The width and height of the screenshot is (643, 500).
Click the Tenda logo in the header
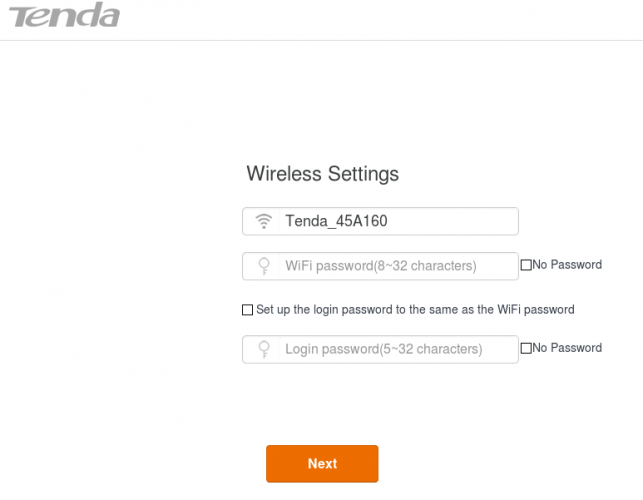click(x=61, y=17)
